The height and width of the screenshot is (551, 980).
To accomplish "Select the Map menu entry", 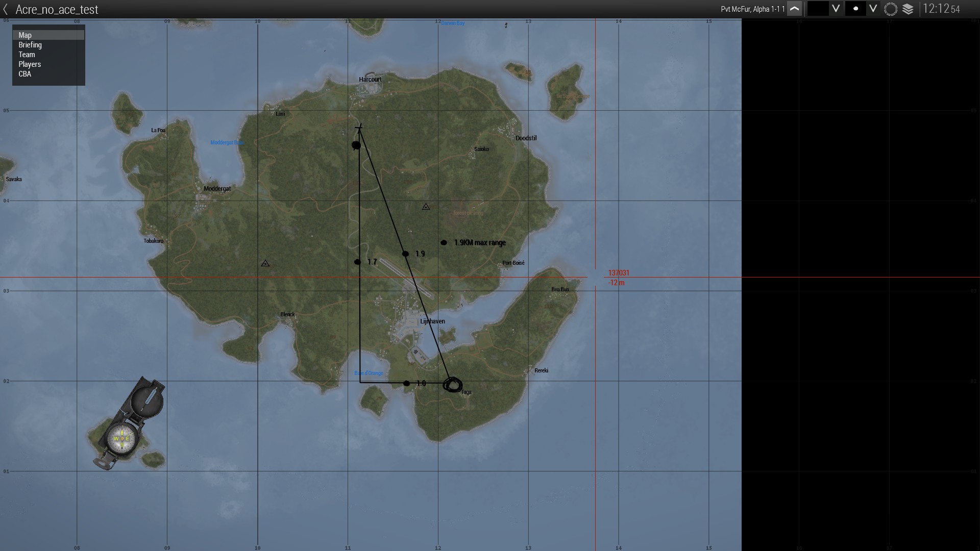I will [x=25, y=35].
